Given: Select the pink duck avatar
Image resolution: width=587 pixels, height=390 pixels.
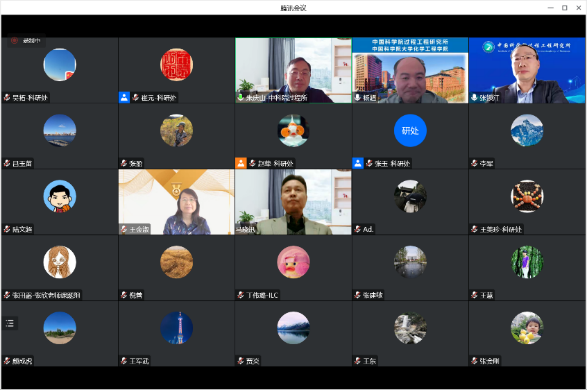Looking at the screenshot, I should pos(294,262).
